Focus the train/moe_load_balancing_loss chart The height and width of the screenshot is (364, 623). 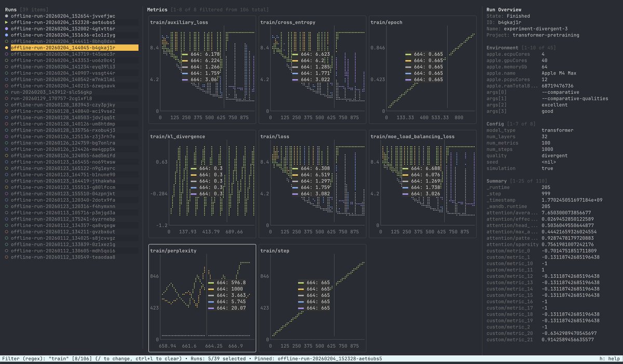point(423,184)
